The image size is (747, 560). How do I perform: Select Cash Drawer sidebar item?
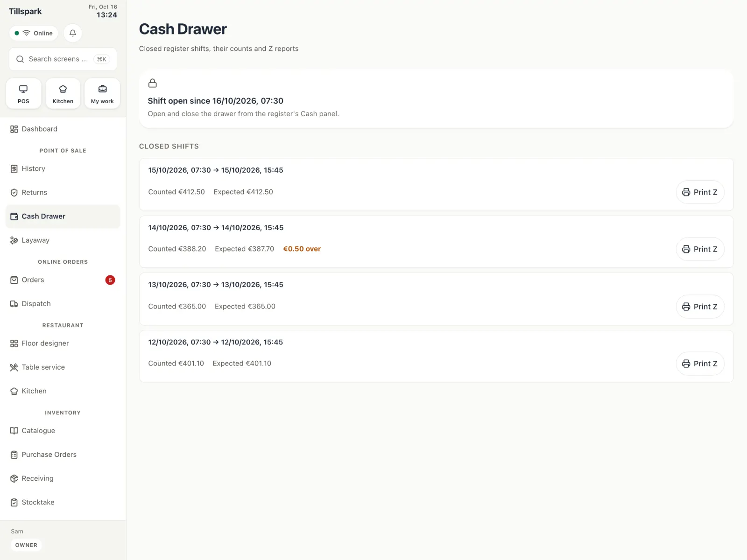tap(63, 216)
